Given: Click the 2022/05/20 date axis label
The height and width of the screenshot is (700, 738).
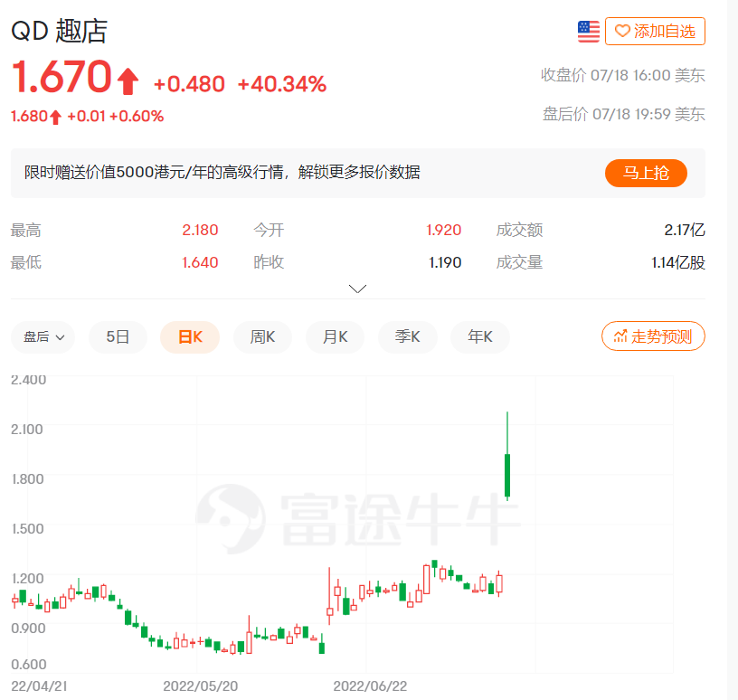Looking at the screenshot, I should pos(201,686).
